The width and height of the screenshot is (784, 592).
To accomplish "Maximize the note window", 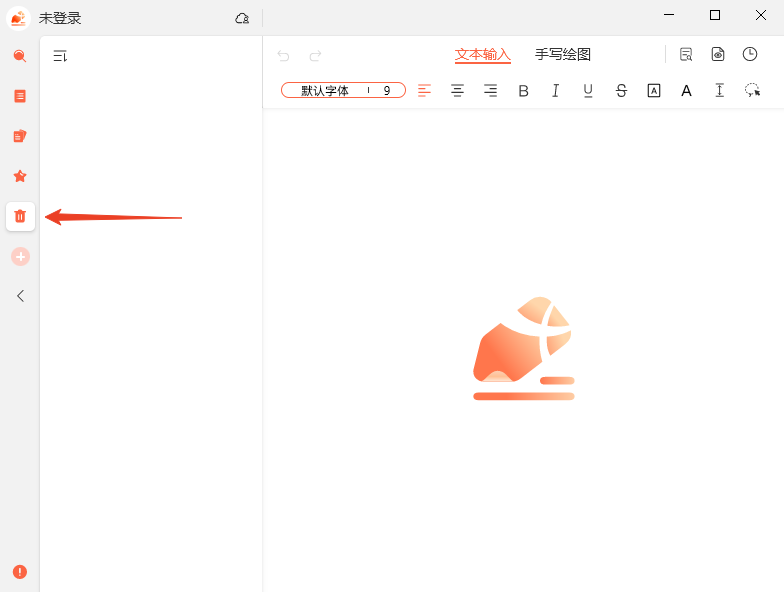I will [x=715, y=15].
